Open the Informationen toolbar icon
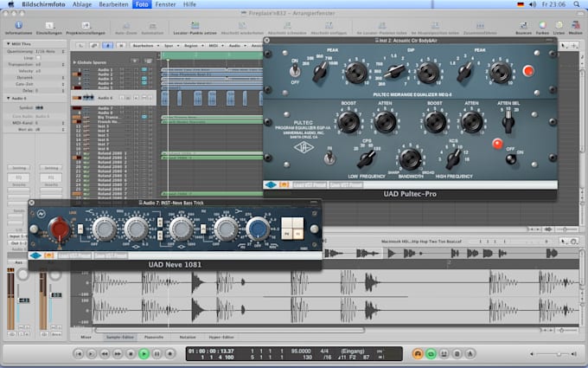This screenshot has width=588, height=368. point(18,25)
